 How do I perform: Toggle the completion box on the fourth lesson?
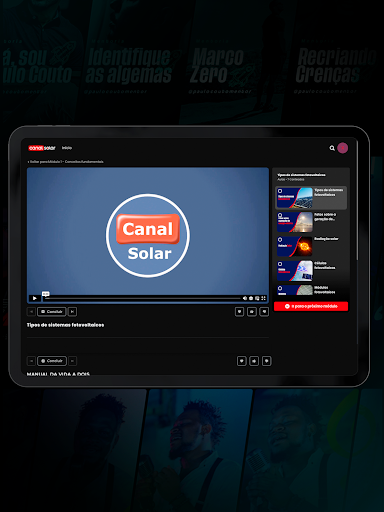(x=280, y=264)
